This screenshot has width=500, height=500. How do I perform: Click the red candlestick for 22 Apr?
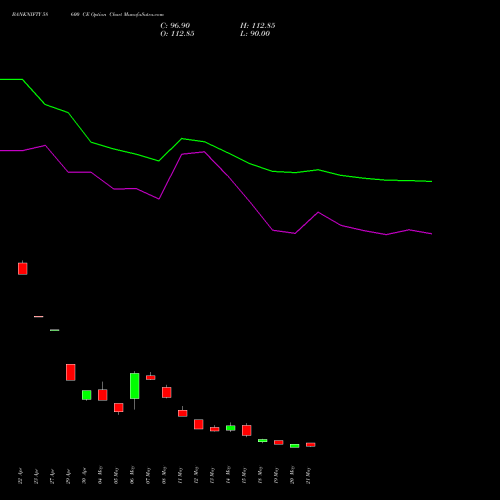(x=23, y=269)
